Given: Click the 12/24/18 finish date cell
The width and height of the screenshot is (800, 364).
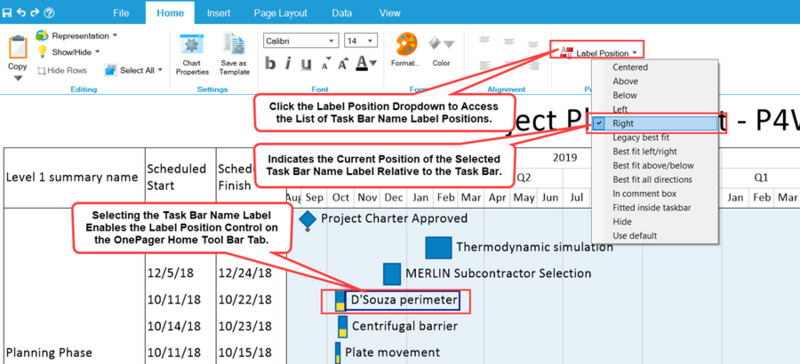Looking at the screenshot, I should 245,274.
